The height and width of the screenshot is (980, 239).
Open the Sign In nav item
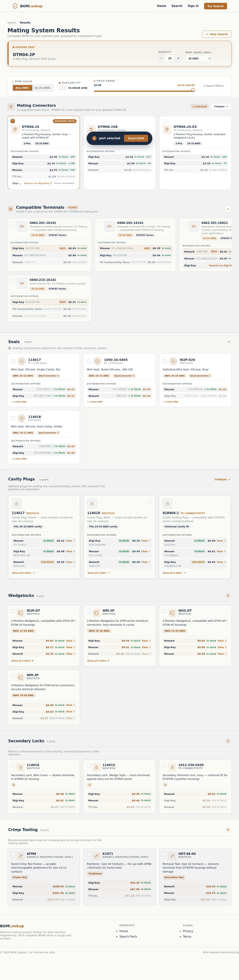pos(193,6)
